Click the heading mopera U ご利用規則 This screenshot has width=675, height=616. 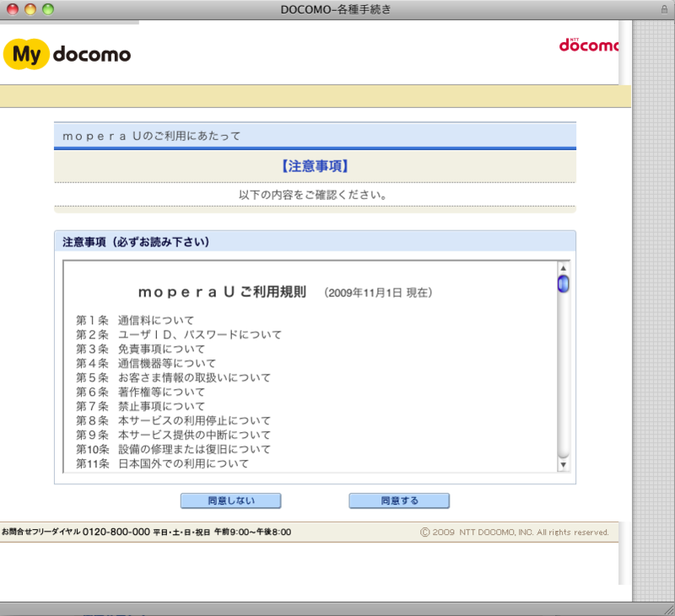click(x=222, y=292)
